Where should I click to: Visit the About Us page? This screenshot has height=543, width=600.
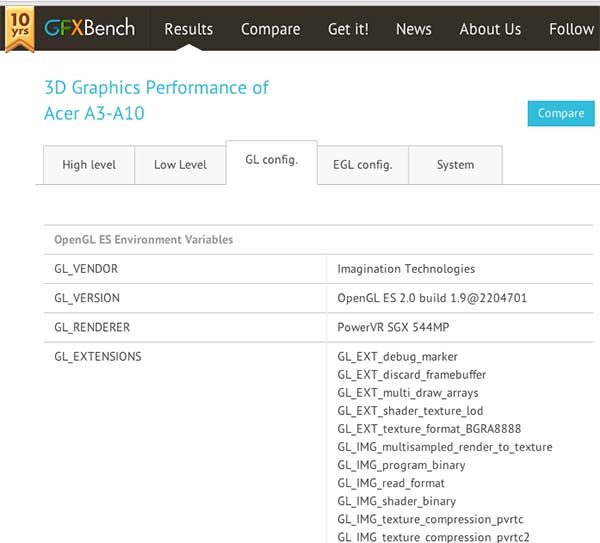[490, 29]
